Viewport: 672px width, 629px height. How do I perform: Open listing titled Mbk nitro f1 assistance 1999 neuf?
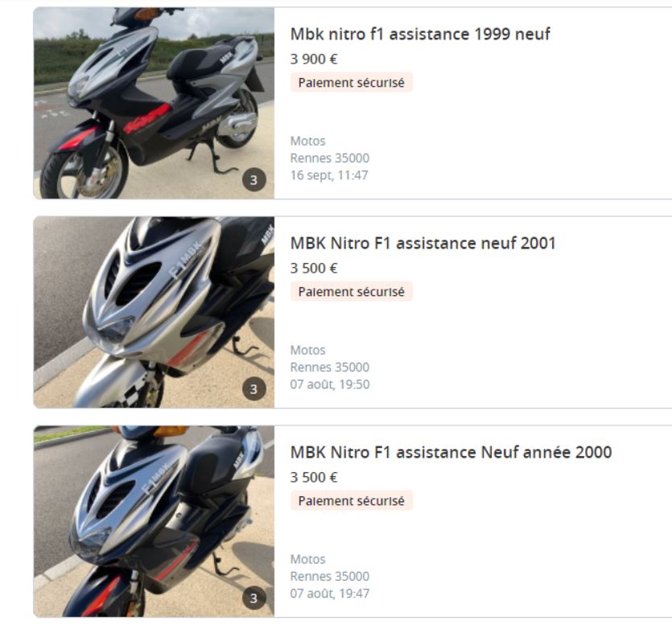(420, 34)
